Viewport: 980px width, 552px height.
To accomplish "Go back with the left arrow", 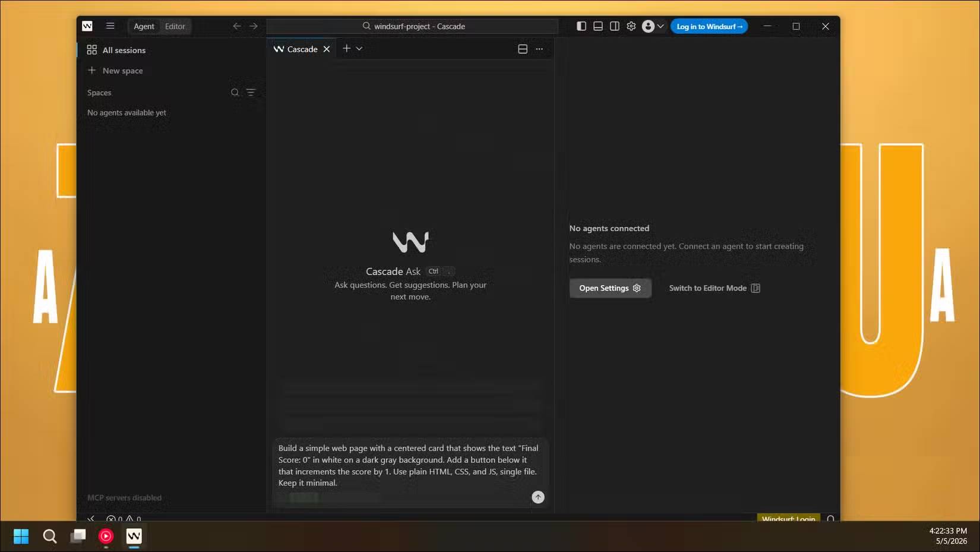I will (x=237, y=26).
